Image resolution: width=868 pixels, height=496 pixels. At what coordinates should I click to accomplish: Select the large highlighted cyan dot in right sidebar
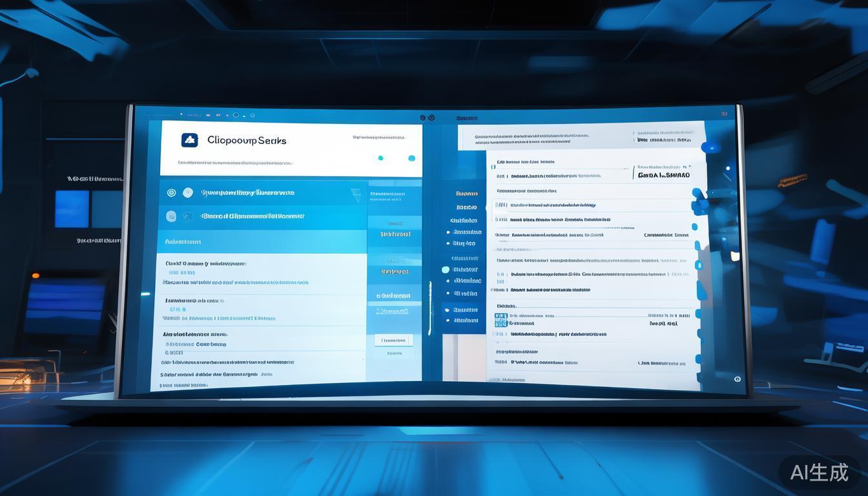pyautogui.click(x=446, y=270)
